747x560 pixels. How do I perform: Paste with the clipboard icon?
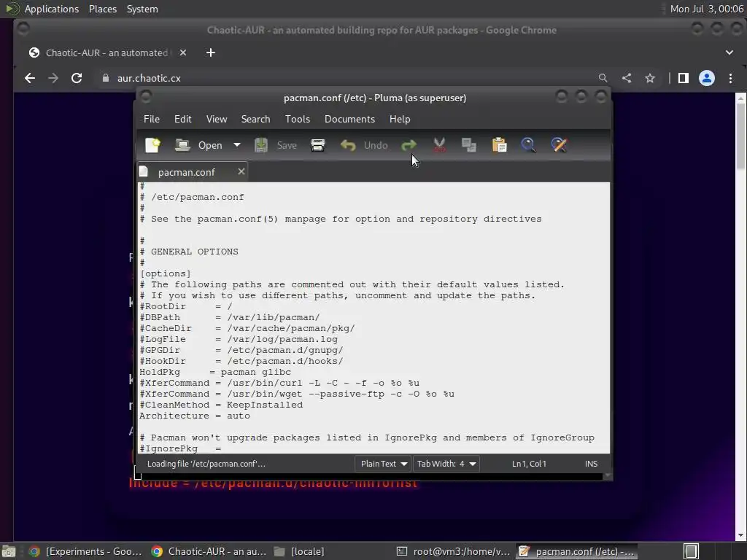tap(499, 145)
